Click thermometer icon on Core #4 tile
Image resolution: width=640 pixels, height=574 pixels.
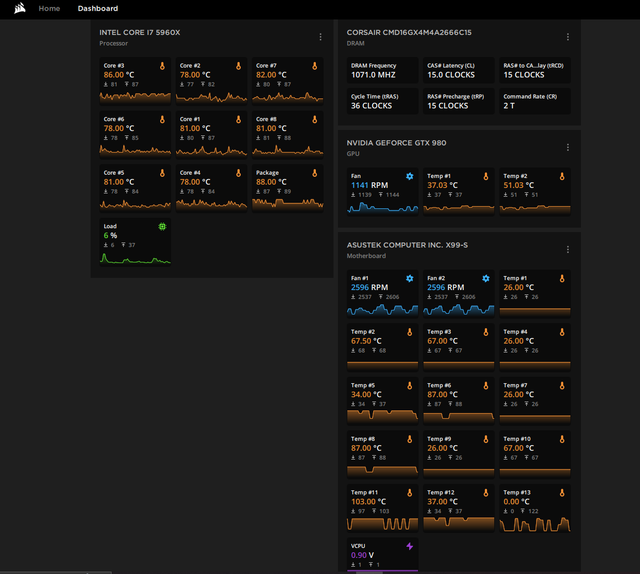pos(238,173)
